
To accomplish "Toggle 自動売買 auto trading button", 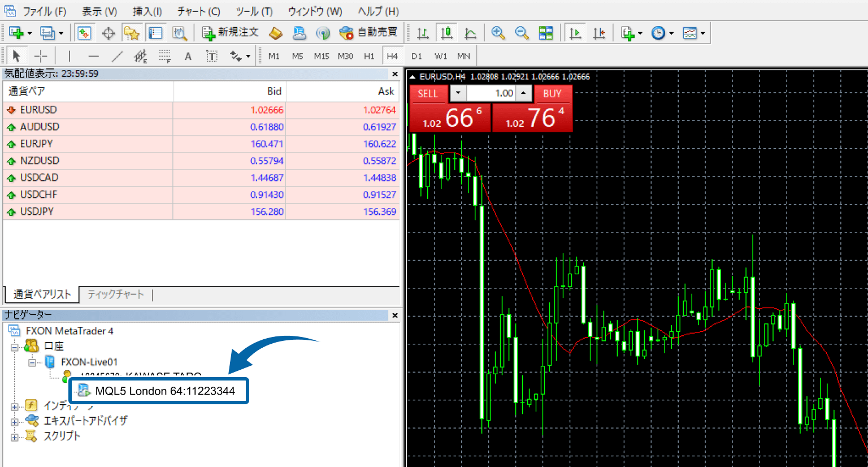I will [x=368, y=33].
